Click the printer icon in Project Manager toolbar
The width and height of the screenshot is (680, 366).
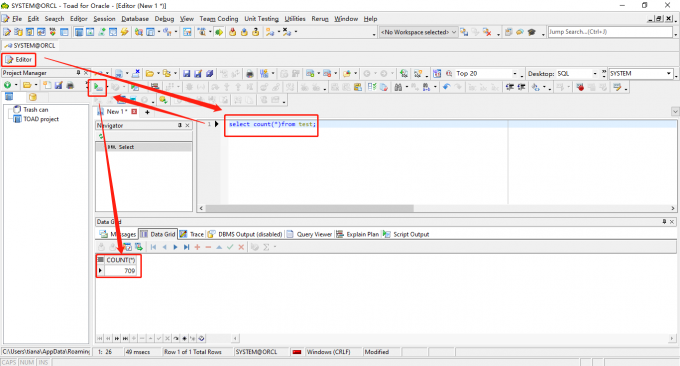70,85
